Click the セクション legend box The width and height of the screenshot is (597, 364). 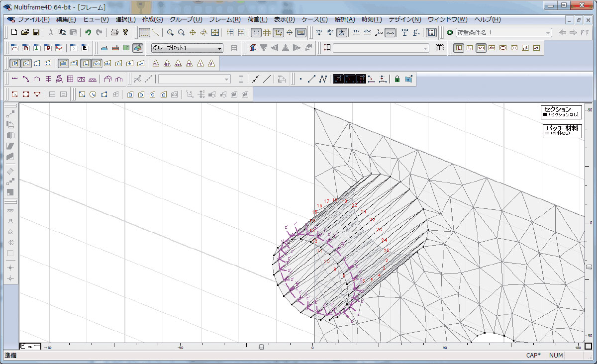coord(561,112)
